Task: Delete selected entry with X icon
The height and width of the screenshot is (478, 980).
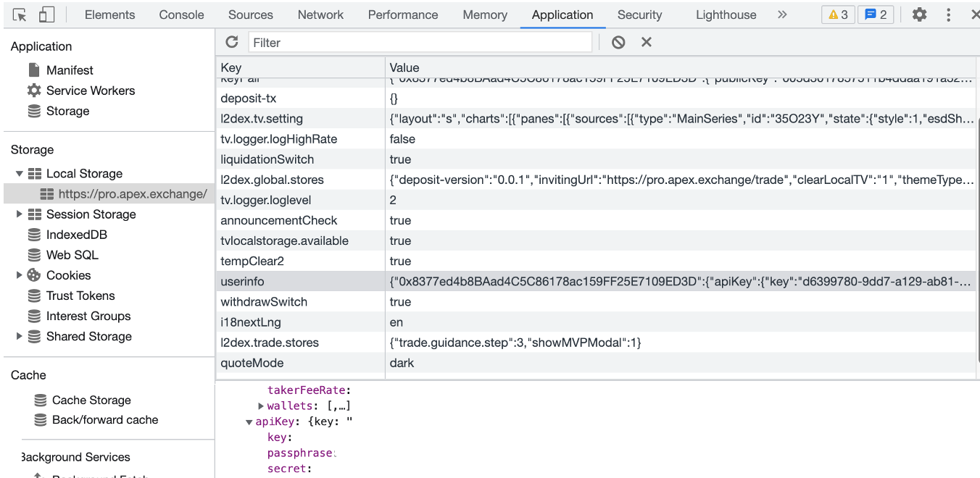Action: pyautogui.click(x=647, y=42)
